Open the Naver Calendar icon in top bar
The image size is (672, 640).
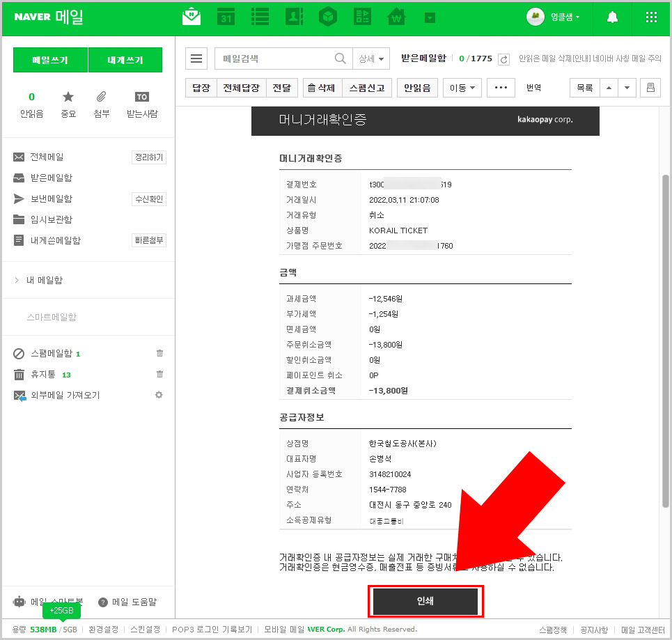(x=226, y=17)
